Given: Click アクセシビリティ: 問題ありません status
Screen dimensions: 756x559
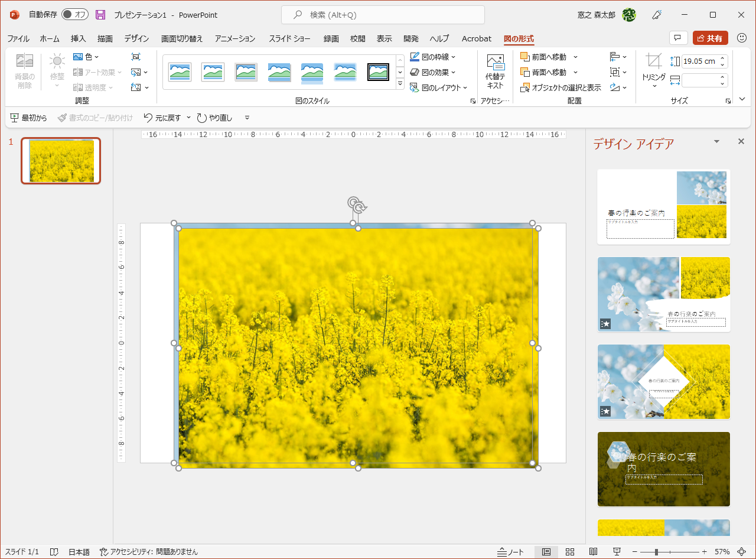Looking at the screenshot, I should tap(149, 552).
